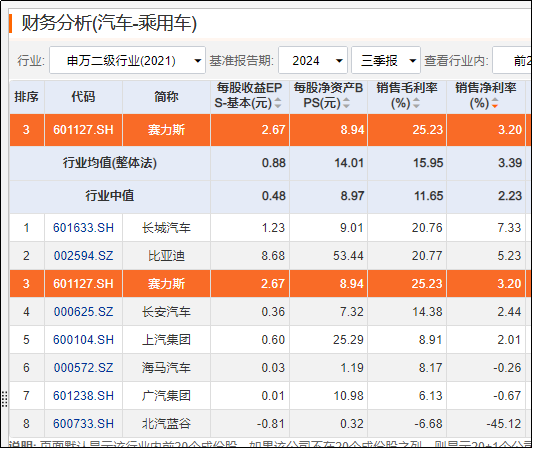This screenshot has width=533, height=449.
Task: Sort by 每股净资产BPS column arrows
Action: coord(346,103)
